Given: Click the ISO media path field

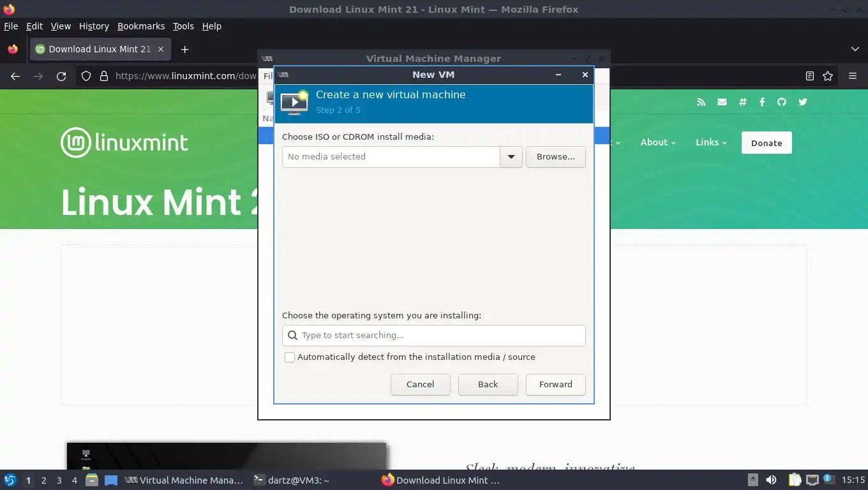Looking at the screenshot, I should pos(391,157).
